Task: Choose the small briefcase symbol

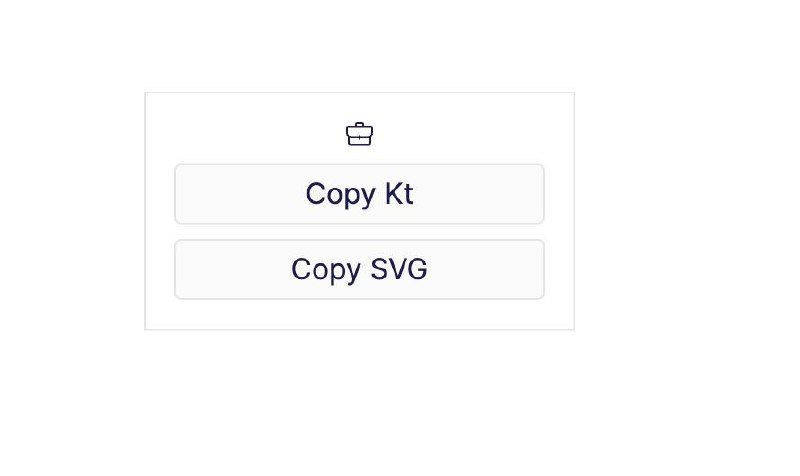Action: (x=359, y=134)
